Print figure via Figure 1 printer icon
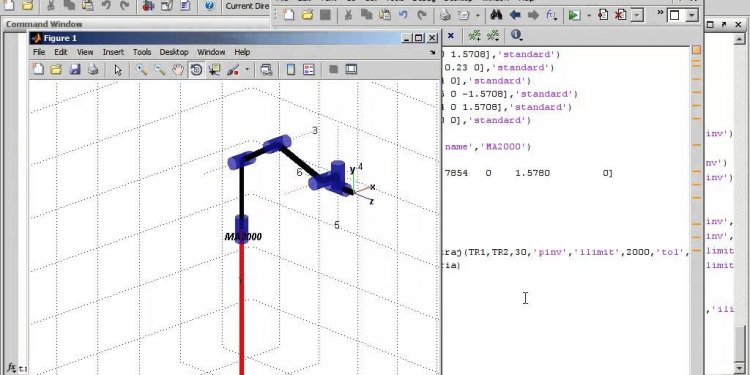 coord(93,70)
